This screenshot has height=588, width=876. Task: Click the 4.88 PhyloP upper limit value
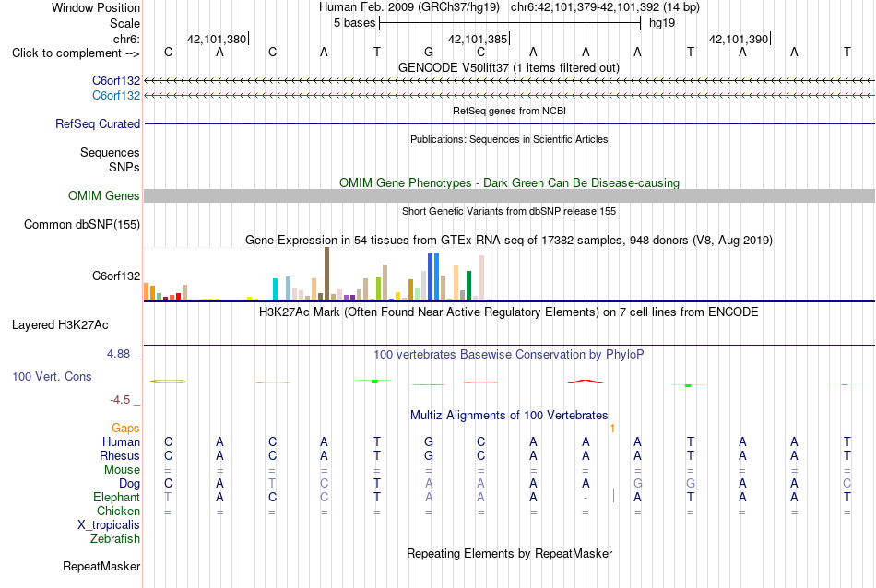coord(118,354)
